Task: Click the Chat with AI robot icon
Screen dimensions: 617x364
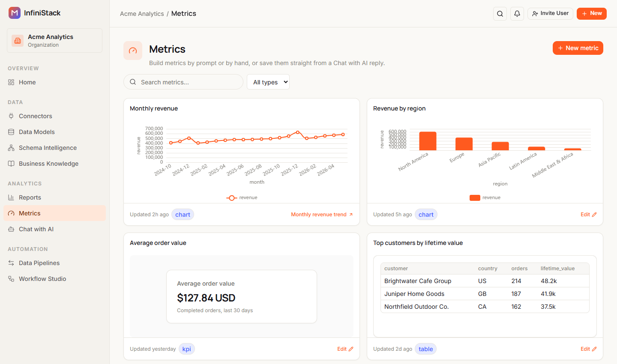Action: [x=11, y=229]
